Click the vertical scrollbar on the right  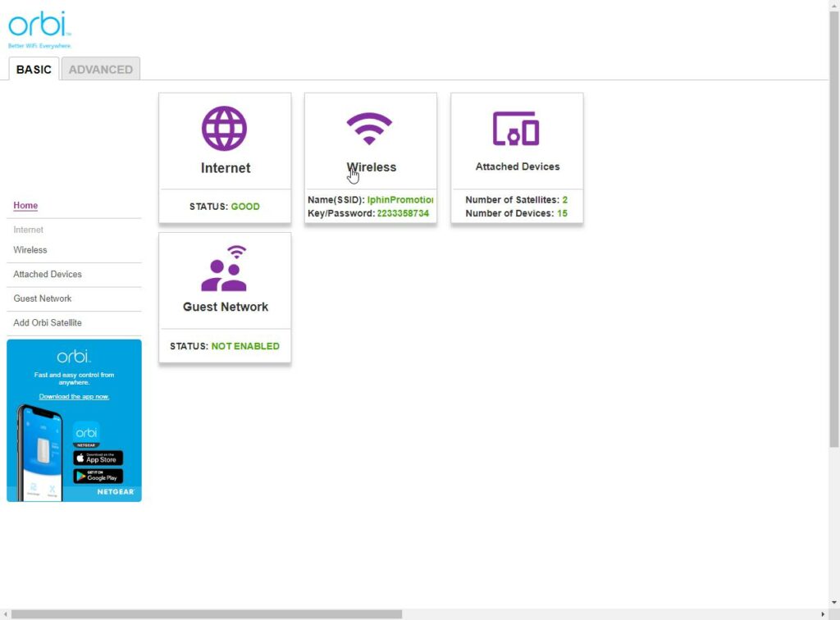click(834, 230)
